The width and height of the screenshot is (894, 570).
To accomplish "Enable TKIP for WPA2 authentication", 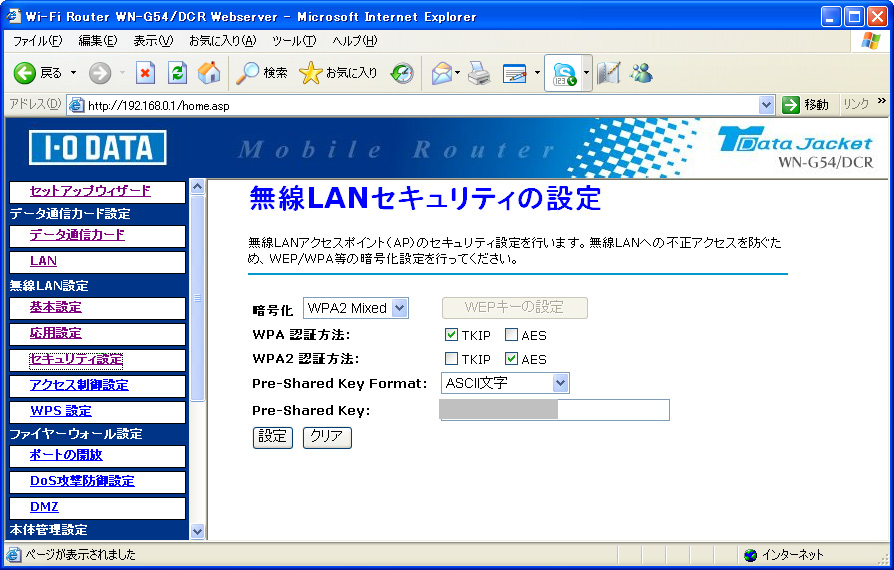I will (451, 359).
